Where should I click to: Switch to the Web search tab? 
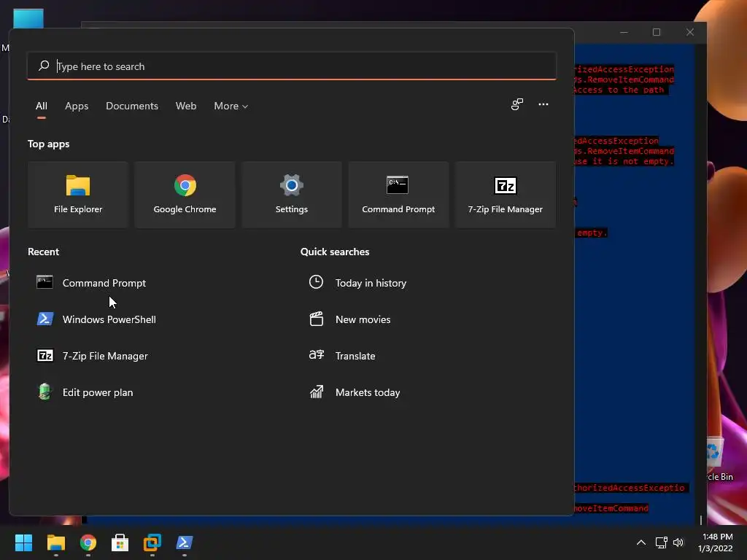186,106
